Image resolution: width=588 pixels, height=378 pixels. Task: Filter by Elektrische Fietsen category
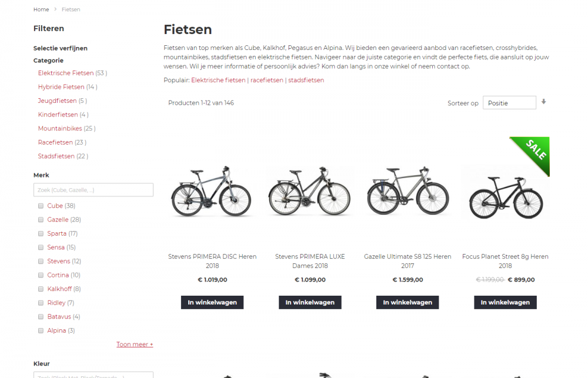pyautogui.click(x=66, y=73)
